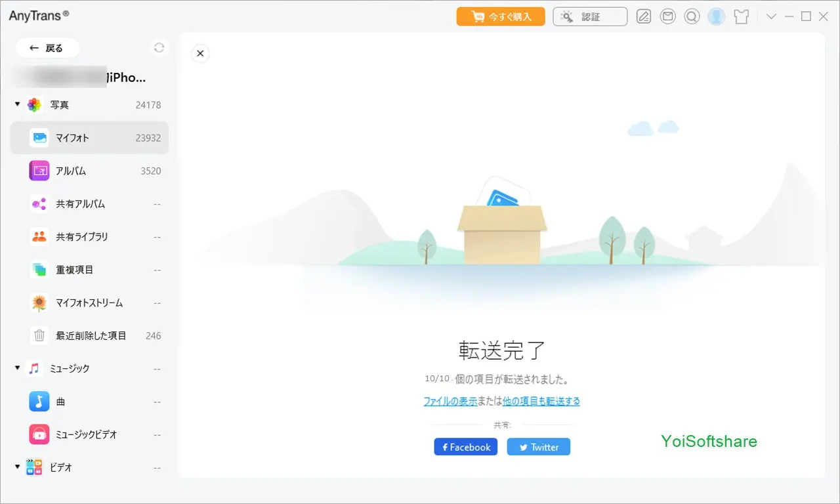Click the mail envelope icon in title bar
840x504 pixels.
(x=668, y=16)
